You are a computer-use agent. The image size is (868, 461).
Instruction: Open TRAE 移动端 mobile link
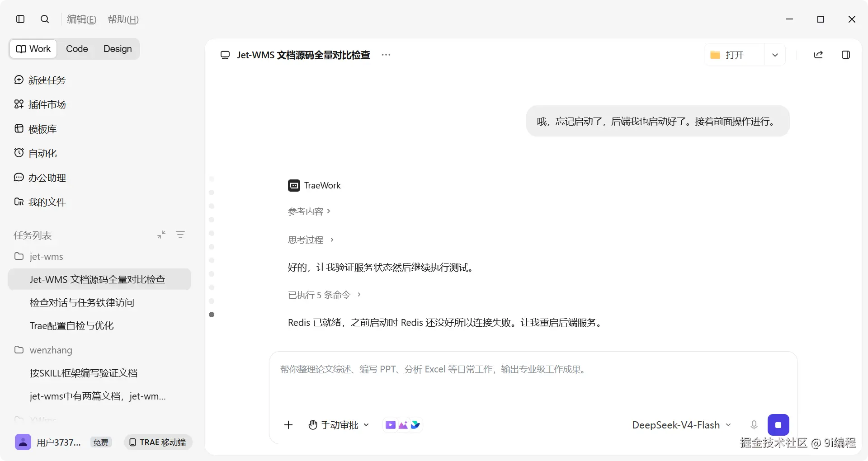tap(158, 442)
